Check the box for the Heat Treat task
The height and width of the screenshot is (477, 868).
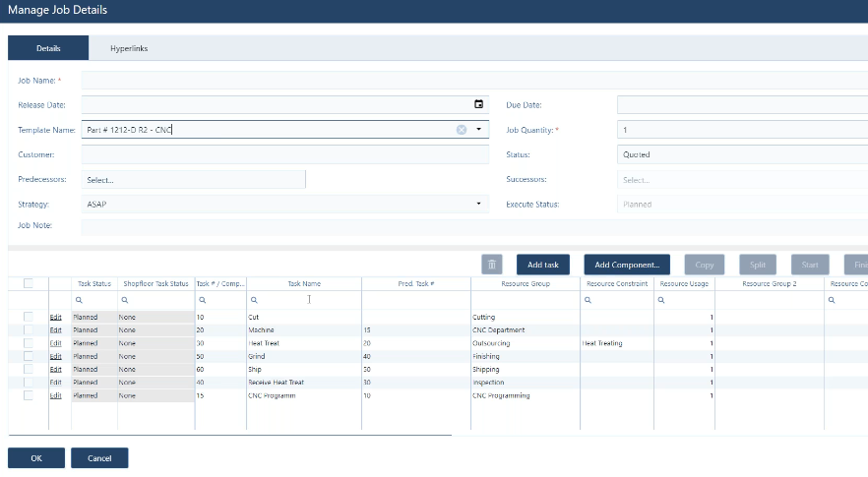point(29,343)
